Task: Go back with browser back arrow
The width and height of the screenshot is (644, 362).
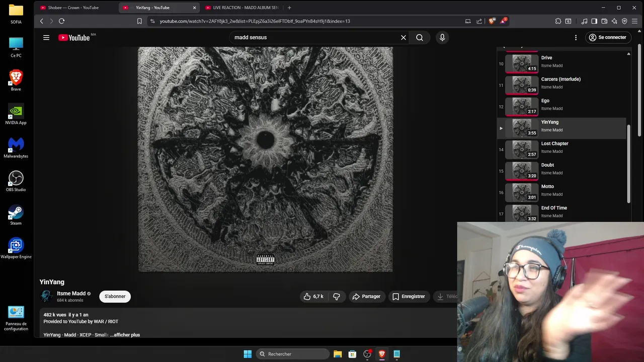Action: click(42, 21)
